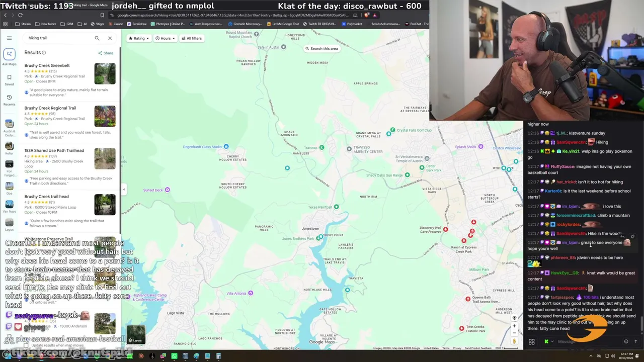View the Brushy Creek trail head photo
The height and width of the screenshot is (362, 644).
tap(105, 205)
